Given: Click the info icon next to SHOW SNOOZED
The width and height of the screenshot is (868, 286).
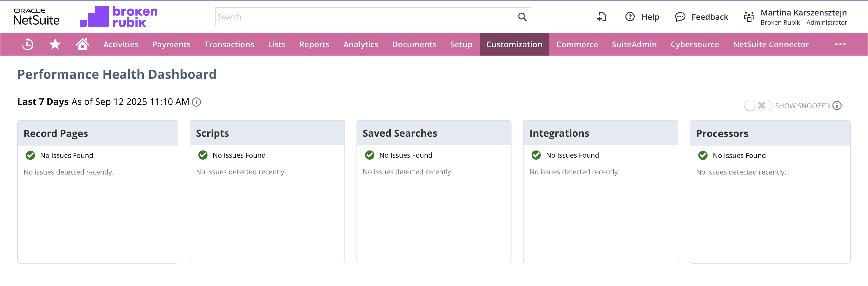Looking at the screenshot, I should click(x=837, y=105).
